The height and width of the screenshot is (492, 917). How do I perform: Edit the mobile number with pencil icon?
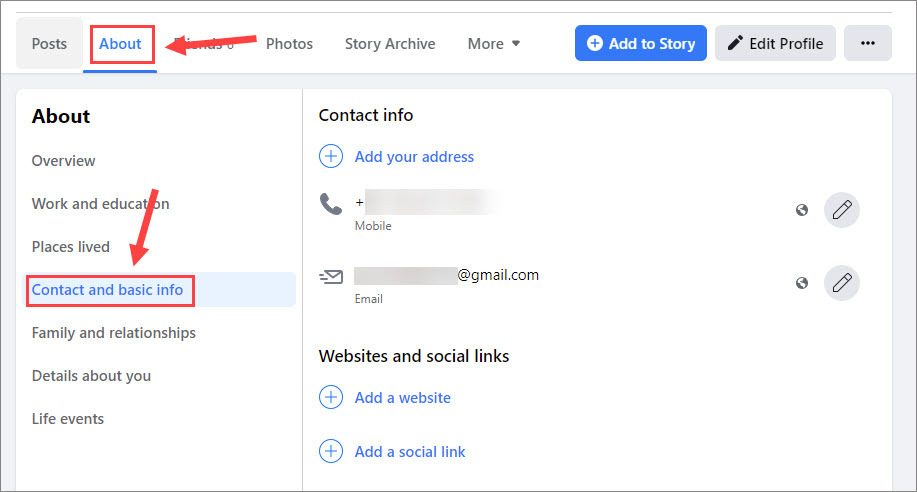tap(842, 209)
